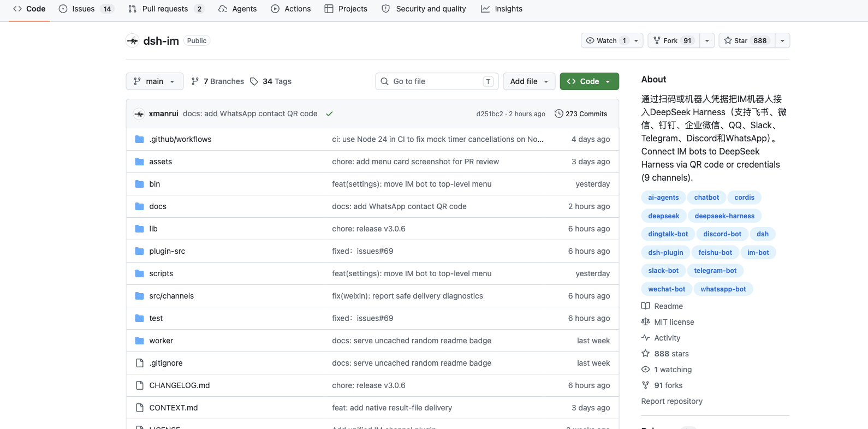Open the Agents tab
868x429 pixels.
[x=237, y=9]
